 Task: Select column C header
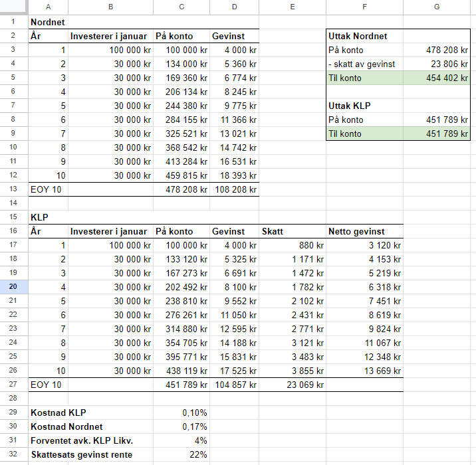(181, 7)
